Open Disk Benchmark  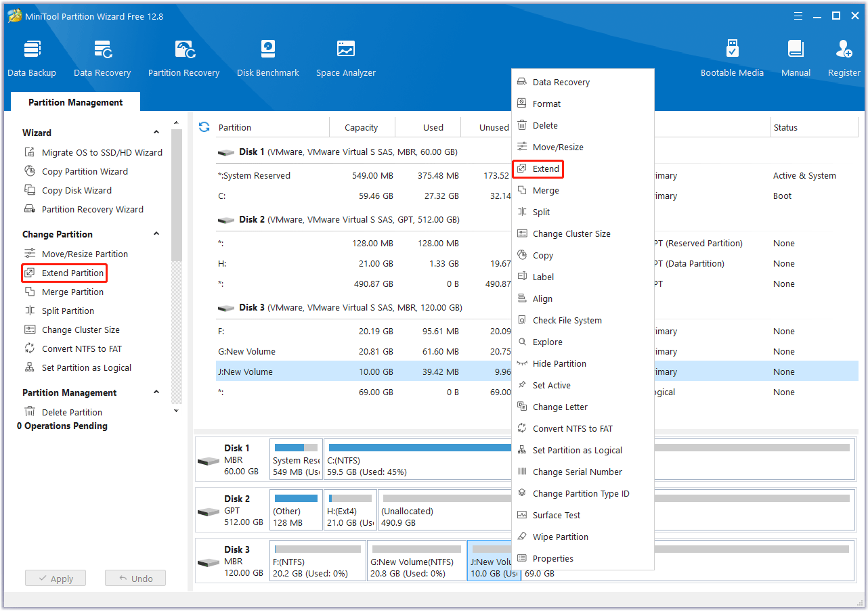tap(268, 58)
